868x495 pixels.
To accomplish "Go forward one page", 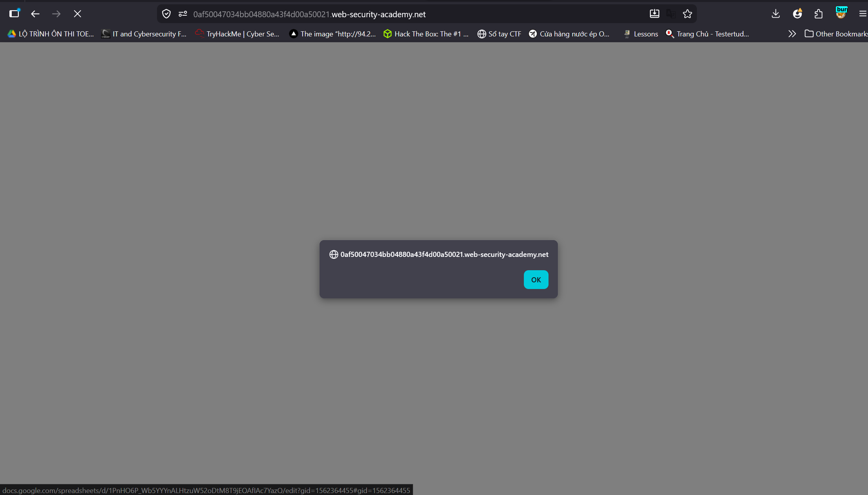I will tap(56, 14).
